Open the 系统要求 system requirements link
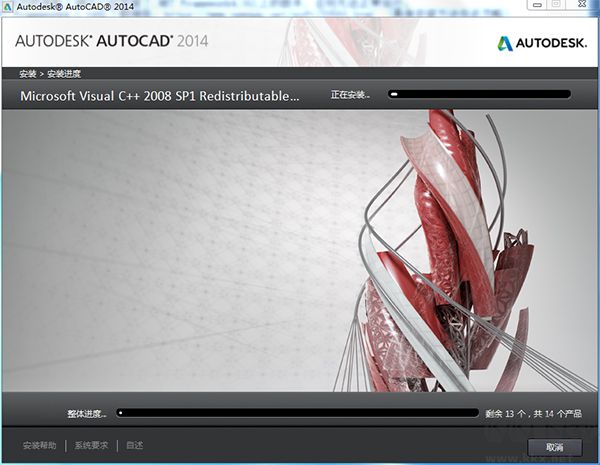The width and height of the screenshot is (600, 465). point(91,446)
